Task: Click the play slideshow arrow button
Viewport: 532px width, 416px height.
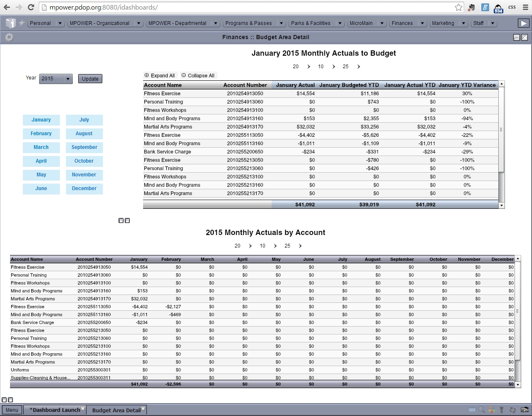Action: 523,23
